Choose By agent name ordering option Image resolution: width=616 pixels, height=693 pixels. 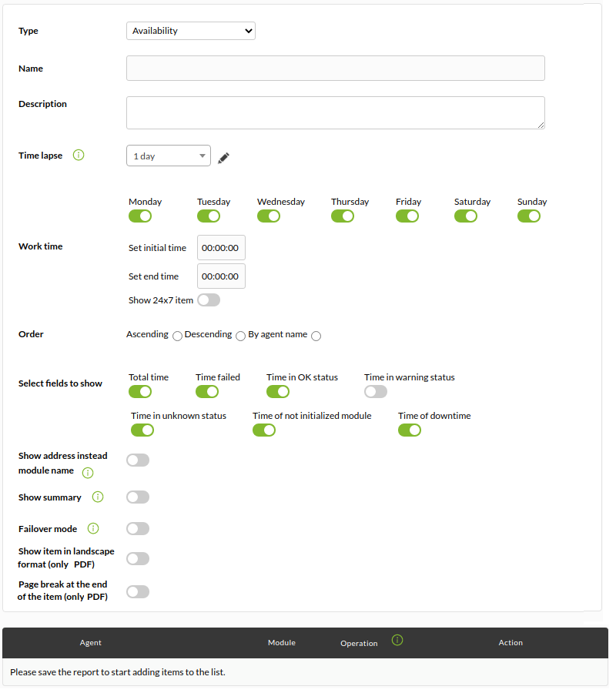tap(316, 336)
